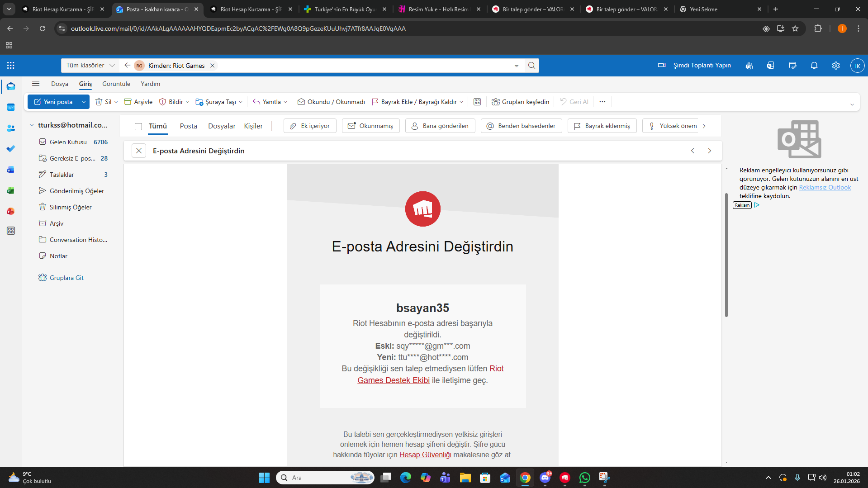Image resolution: width=868 pixels, height=488 pixels.
Task: Open Outlook settings gear
Action: 836,66
